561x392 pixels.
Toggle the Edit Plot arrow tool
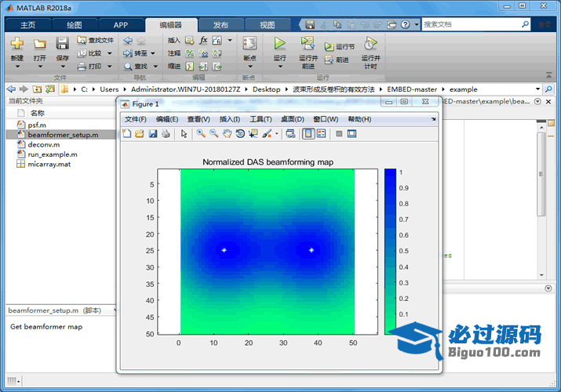pos(184,133)
